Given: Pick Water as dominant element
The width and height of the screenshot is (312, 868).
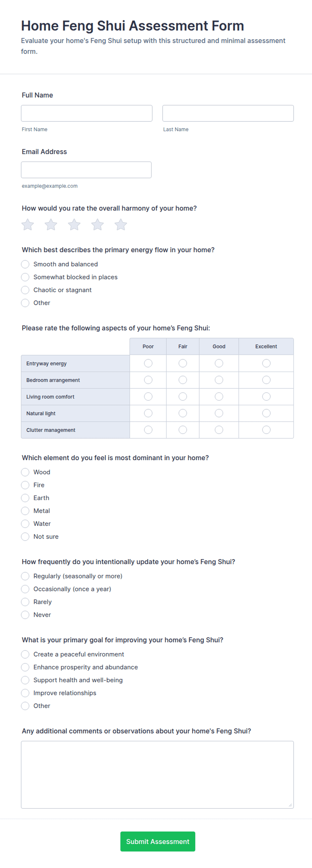Looking at the screenshot, I should tap(25, 524).
